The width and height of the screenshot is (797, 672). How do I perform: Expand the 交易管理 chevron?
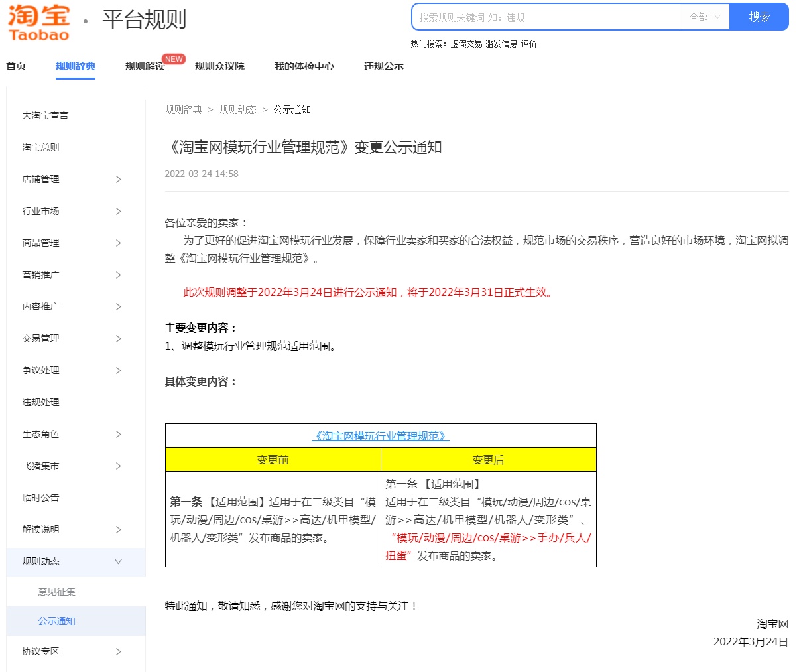pos(119,338)
